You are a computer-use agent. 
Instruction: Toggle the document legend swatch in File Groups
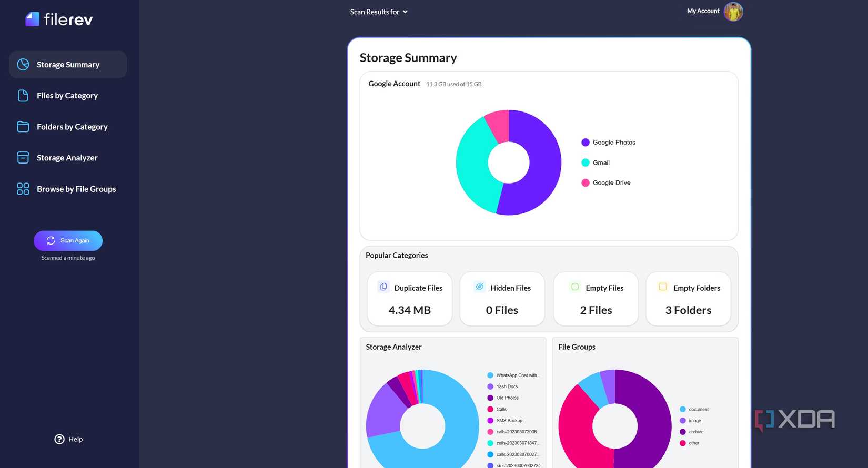click(x=683, y=409)
